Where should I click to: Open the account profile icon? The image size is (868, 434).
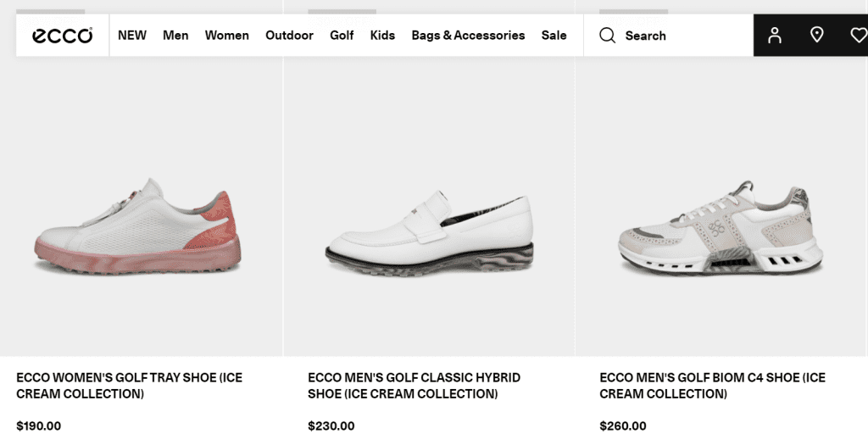(775, 36)
